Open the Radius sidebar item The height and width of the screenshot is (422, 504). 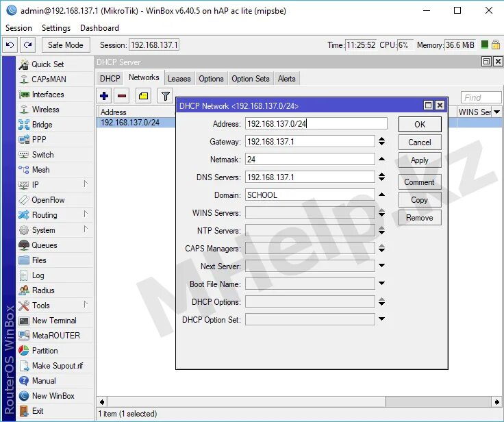(x=43, y=290)
